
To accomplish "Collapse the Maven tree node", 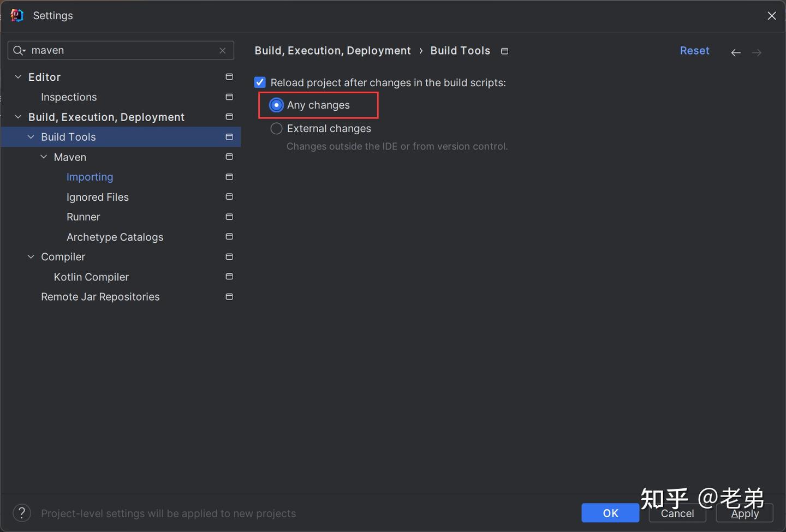I will (x=44, y=157).
